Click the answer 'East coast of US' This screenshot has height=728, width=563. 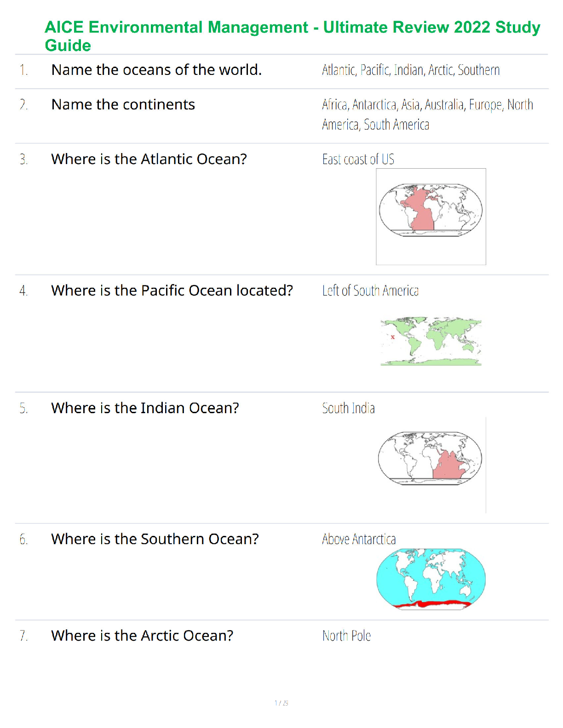click(358, 159)
